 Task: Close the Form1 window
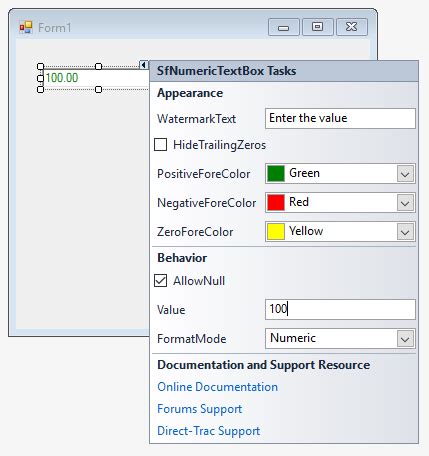(352, 27)
